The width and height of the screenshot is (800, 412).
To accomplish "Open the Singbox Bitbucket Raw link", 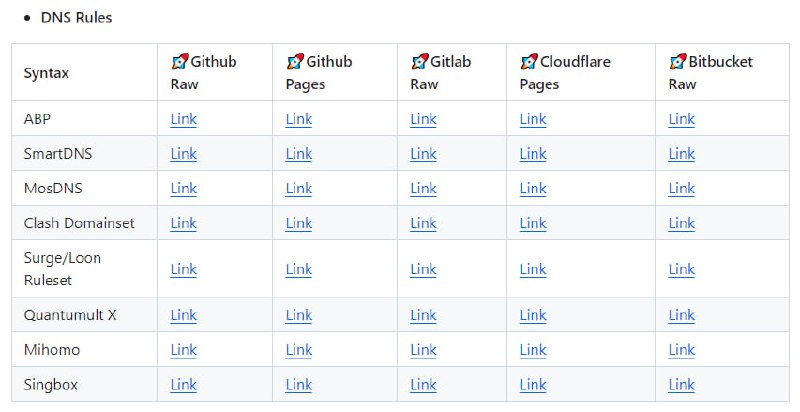I will [x=682, y=385].
